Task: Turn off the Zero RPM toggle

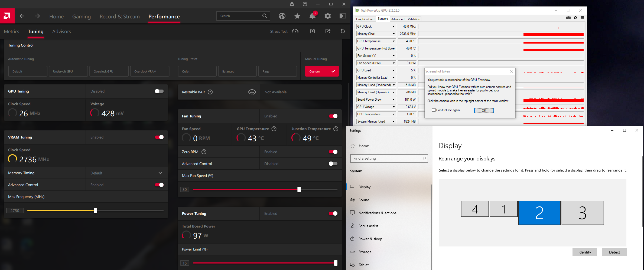Action: point(333,152)
